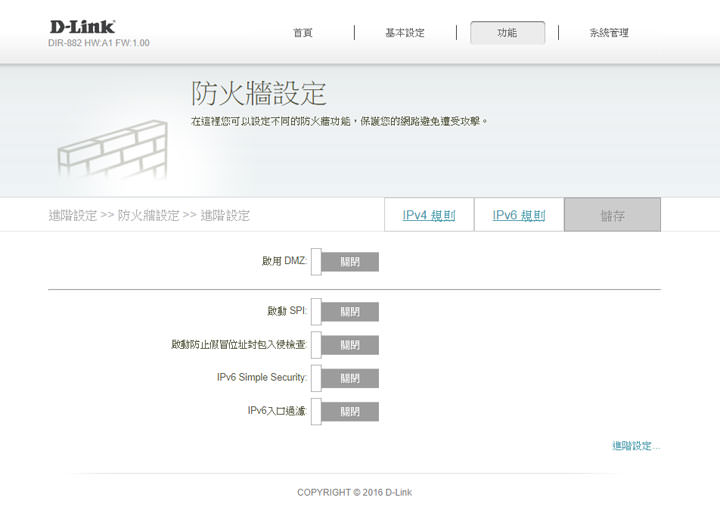Viewport: 720px width, 510px height.
Task: Open the IPv6 規則 page
Action: point(519,215)
